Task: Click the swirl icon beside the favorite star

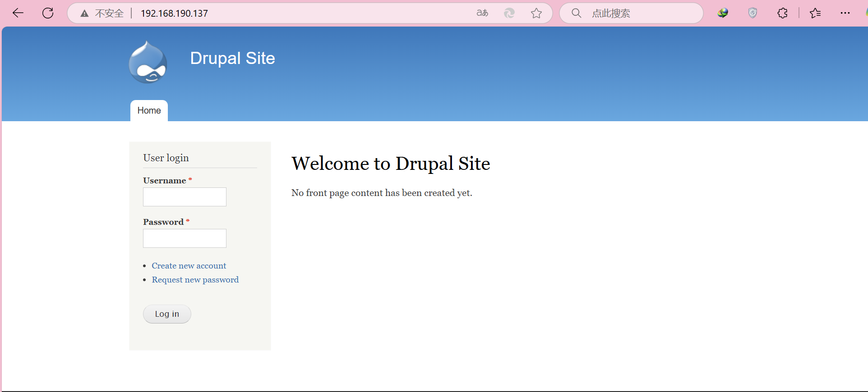Action: pyautogui.click(x=509, y=13)
